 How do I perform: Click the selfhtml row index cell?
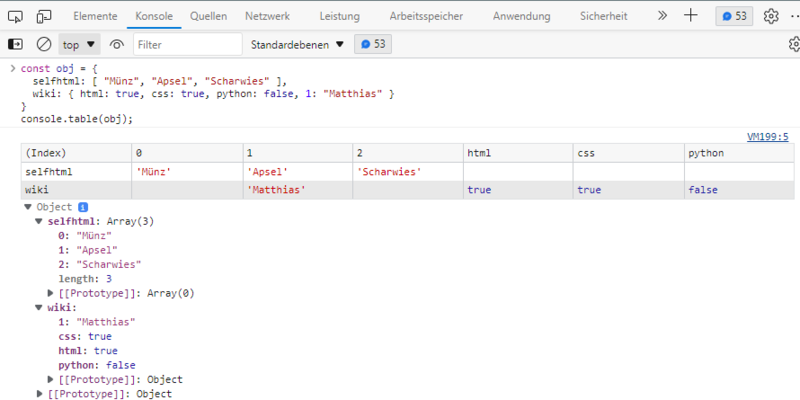[76, 172]
